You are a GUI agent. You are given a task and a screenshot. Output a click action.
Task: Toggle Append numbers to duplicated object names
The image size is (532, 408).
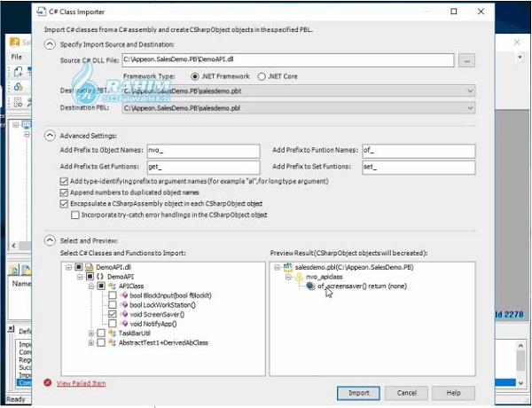click(64, 192)
